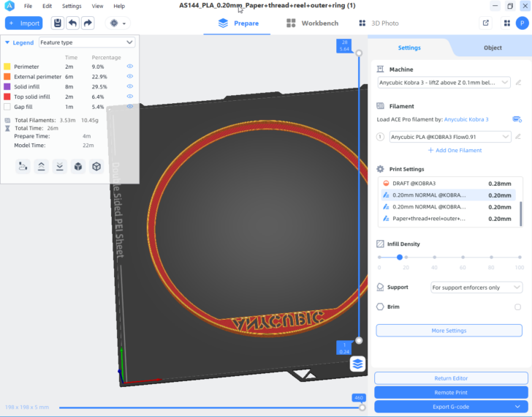Image resolution: width=532 pixels, height=417 pixels.
Task: Redo the action arrow
Action: pos(88,23)
